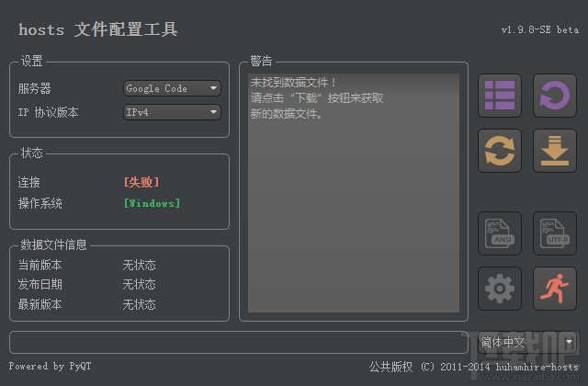Select the ANSI file export icon
This screenshot has height=386, width=588.
pyautogui.click(x=501, y=233)
